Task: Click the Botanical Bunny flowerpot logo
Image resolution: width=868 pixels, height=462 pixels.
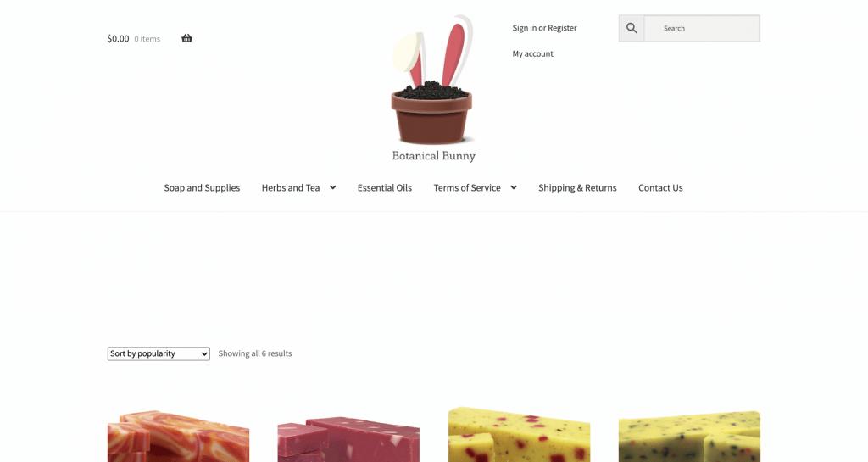Action: point(433,88)
